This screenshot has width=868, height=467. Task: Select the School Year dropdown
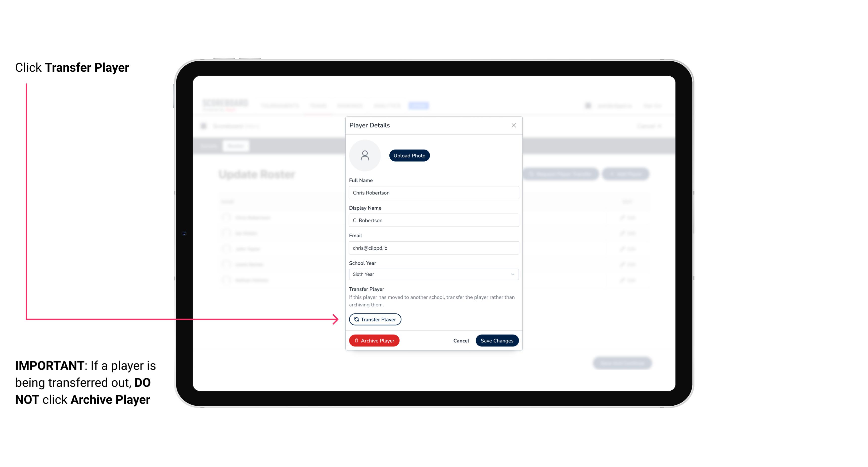coord(433,274)
